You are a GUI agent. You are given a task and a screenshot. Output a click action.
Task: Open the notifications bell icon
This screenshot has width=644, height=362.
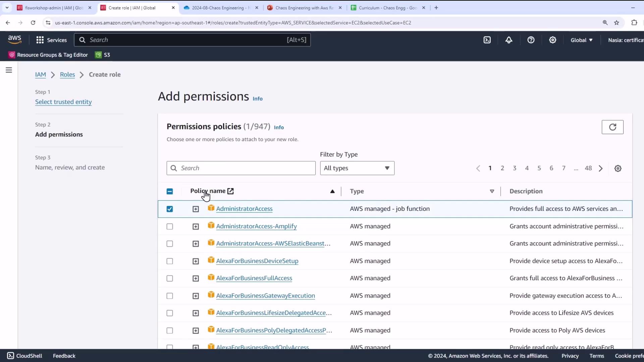click(x=509, y=40)
